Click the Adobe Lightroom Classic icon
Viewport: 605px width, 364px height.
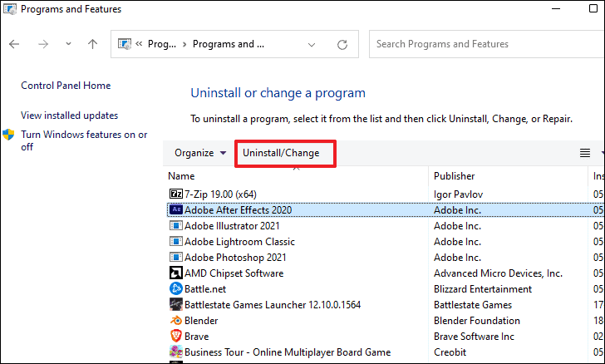[176, 241]
